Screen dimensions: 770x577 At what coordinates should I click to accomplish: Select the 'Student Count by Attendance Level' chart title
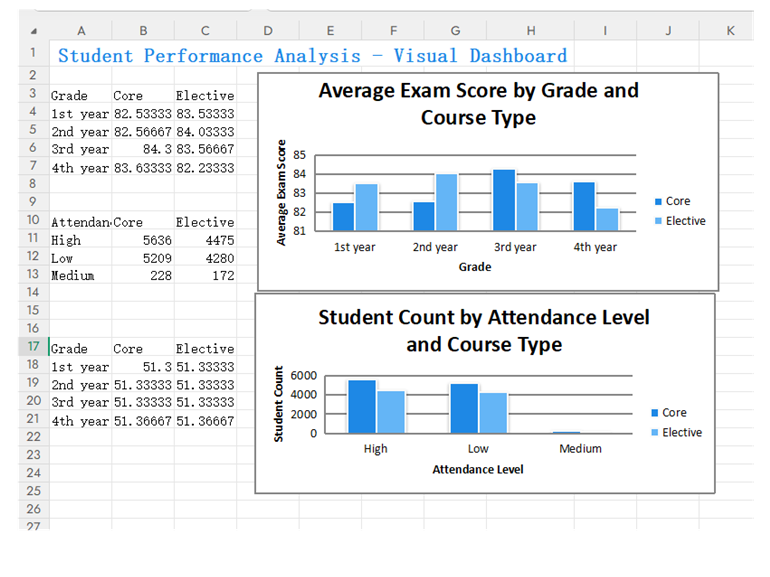pos(484,330)
